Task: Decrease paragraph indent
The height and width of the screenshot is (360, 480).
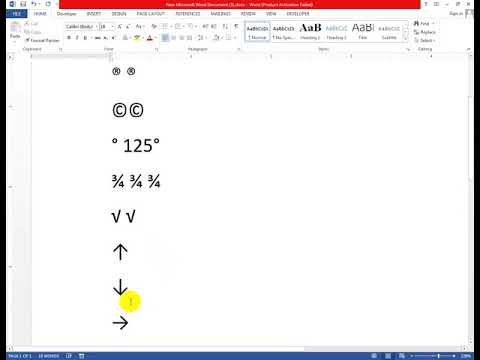Action: tap(205, 26)
